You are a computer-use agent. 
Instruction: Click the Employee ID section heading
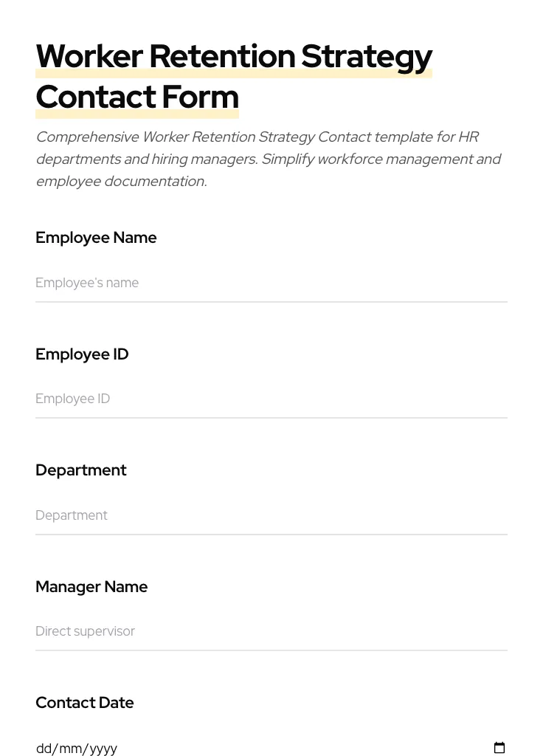tap(82, 354)
